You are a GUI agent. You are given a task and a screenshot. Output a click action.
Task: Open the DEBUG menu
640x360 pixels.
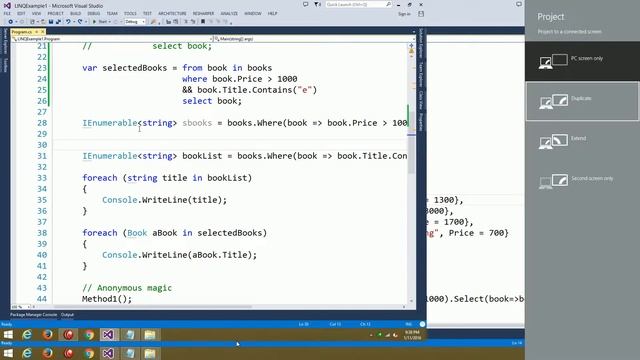pos(93,13)
